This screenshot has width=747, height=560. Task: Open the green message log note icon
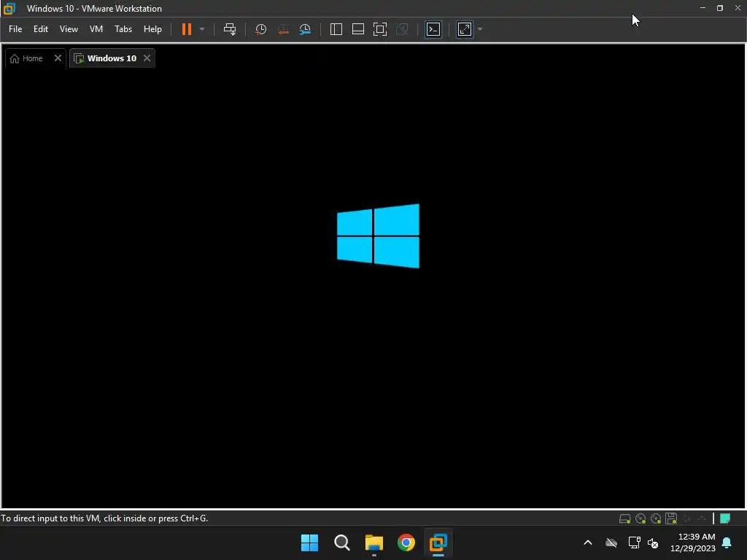[x=724, y=518]
